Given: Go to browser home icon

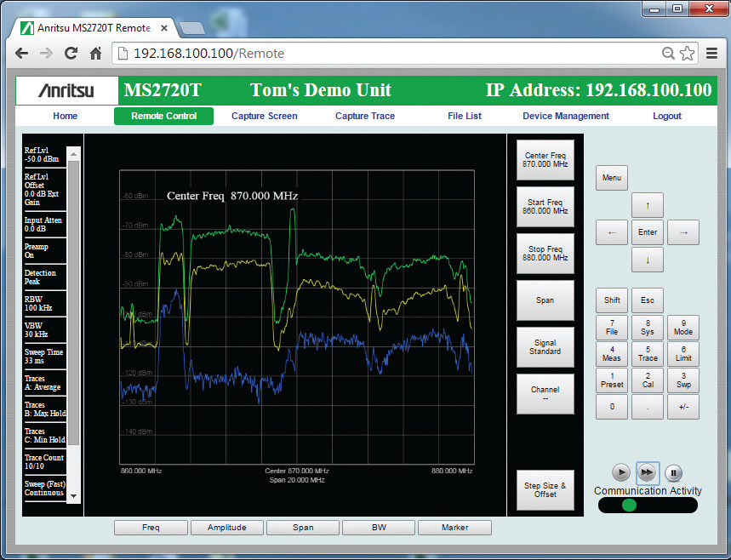Looking at the screenshot, I should pyautogui.click(x=96, y=54).
